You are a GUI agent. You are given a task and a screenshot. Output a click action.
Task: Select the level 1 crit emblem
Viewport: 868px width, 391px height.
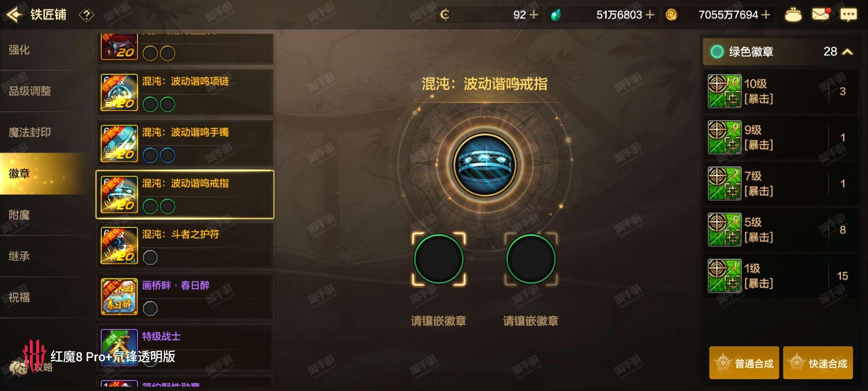(780, 276)
